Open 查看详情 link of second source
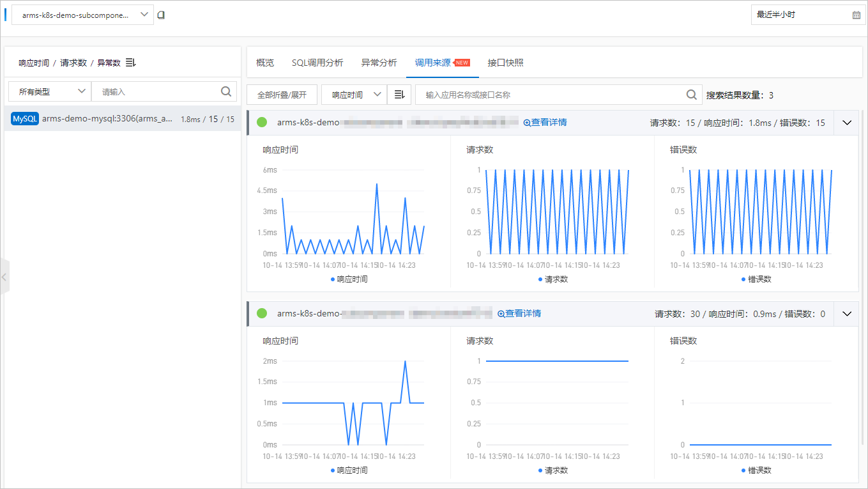 519,313
